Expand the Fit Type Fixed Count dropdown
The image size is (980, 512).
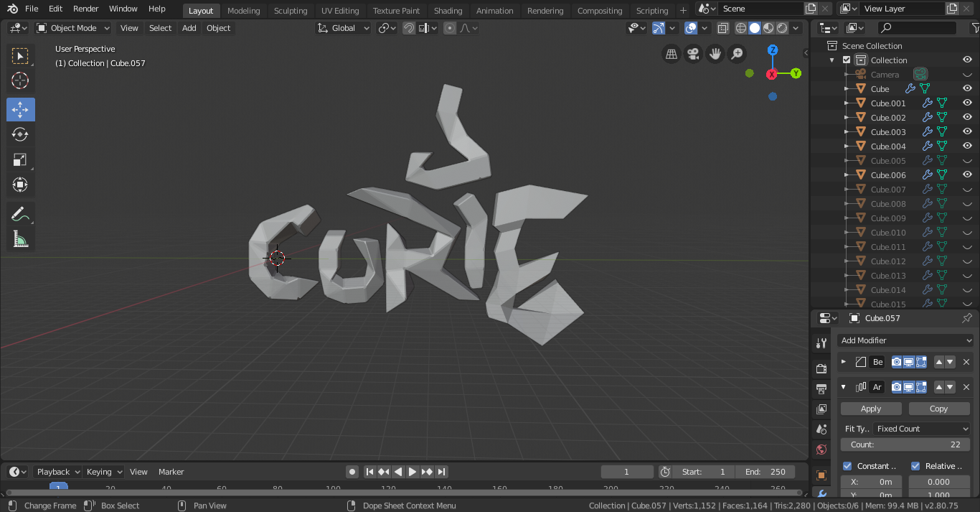922,429
